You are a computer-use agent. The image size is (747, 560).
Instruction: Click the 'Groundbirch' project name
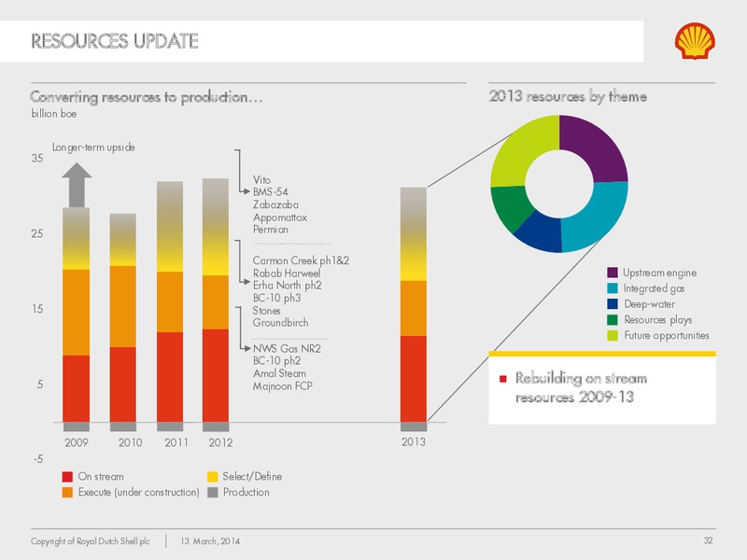(281, 323)
